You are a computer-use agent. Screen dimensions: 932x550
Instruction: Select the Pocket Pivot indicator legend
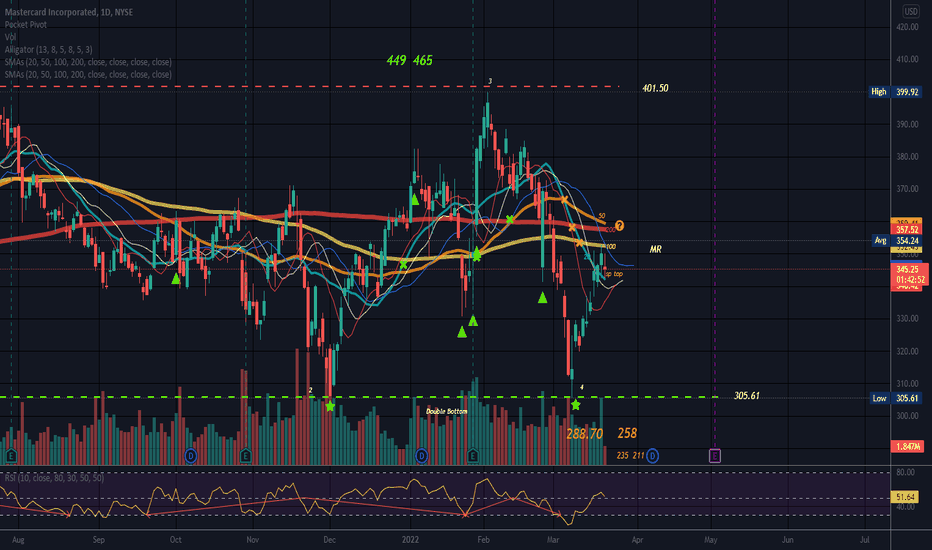pos(26,24)
